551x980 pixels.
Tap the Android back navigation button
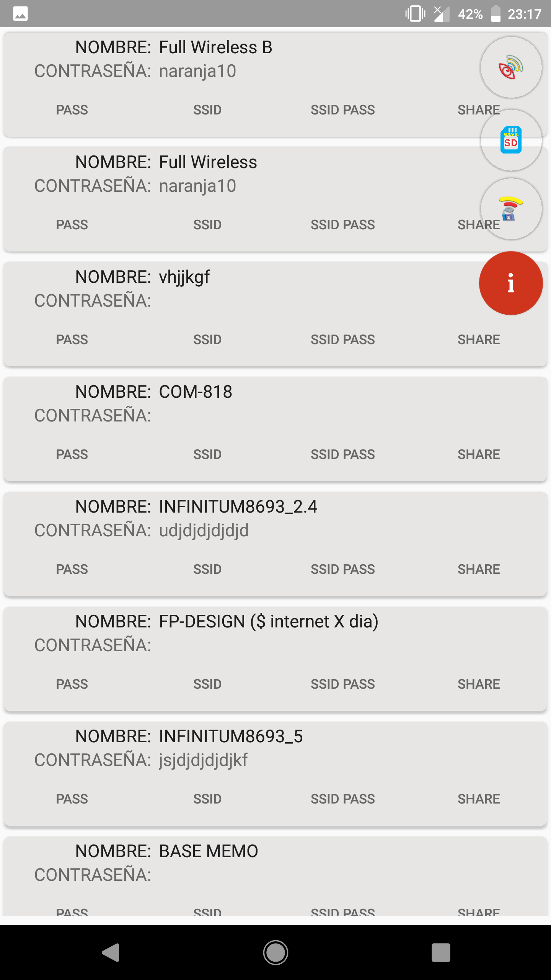click(111, 952)
